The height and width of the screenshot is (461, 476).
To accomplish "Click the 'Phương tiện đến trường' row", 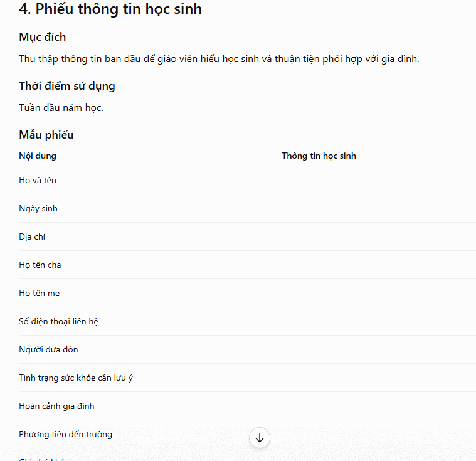I will pos(248,435).
